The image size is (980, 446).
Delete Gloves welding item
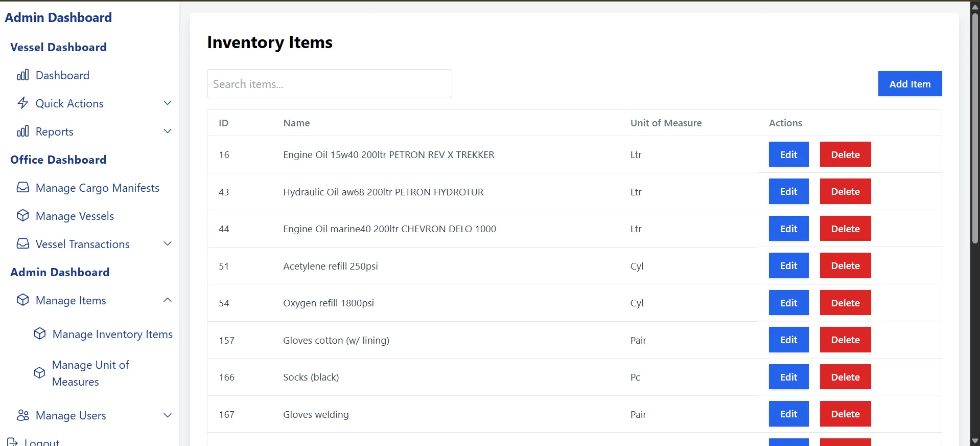pyautogui.click(x=845, y=414)
